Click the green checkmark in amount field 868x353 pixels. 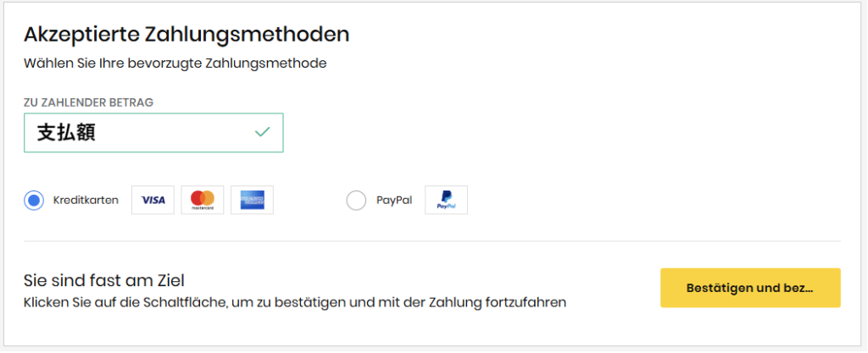(262, 132)
